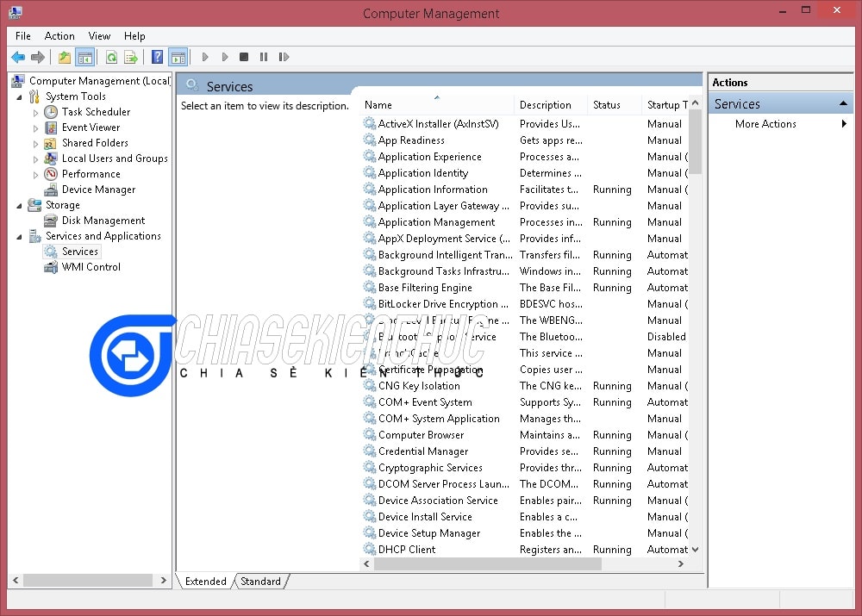Expand the Shared Folders node
Image resolution: width=862 pixels, height=616 pixels.
[x=35, y=143]
